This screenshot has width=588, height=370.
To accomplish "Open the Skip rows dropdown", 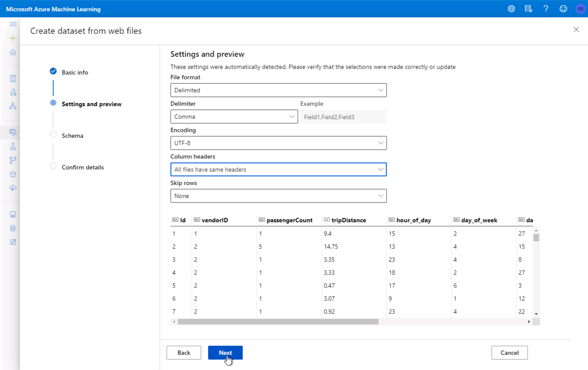I will (278, 196).
